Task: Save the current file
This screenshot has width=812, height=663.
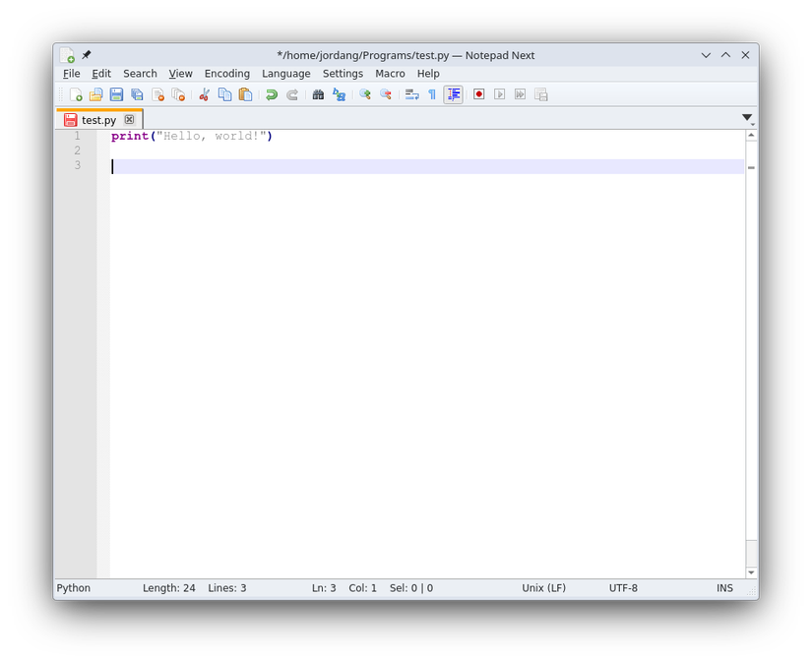Action: [117, 93]
